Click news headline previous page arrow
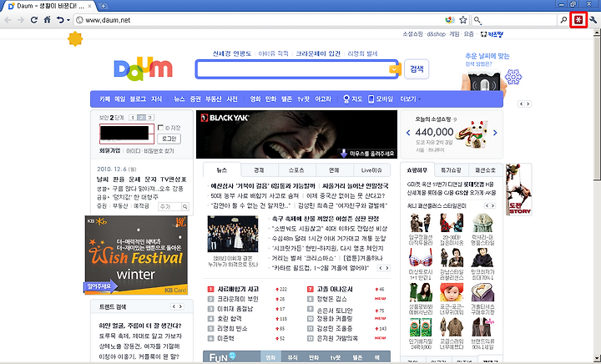Image resolution: width=601 pixels, height=364 pixels. [x=381, y=268]
